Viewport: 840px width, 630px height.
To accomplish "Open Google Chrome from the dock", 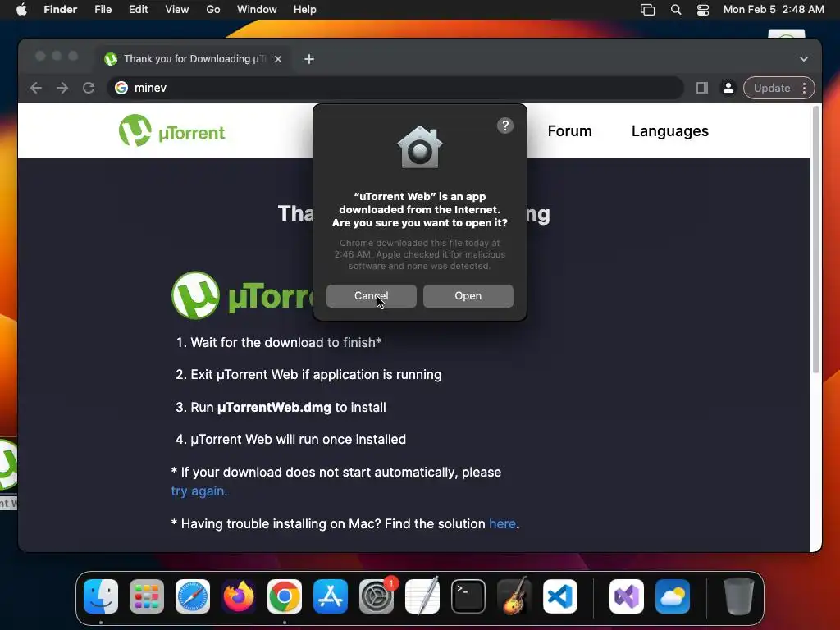I will (x=285, y=596).
